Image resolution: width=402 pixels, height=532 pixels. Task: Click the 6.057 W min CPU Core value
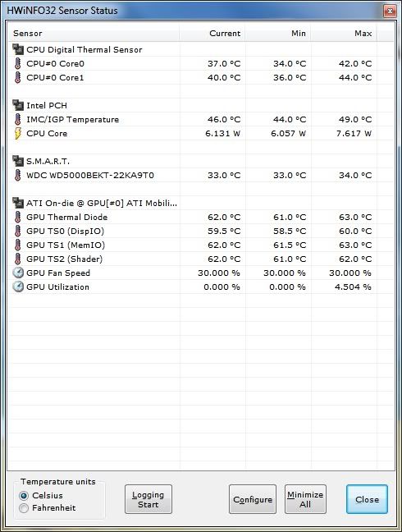coord(289,133)
